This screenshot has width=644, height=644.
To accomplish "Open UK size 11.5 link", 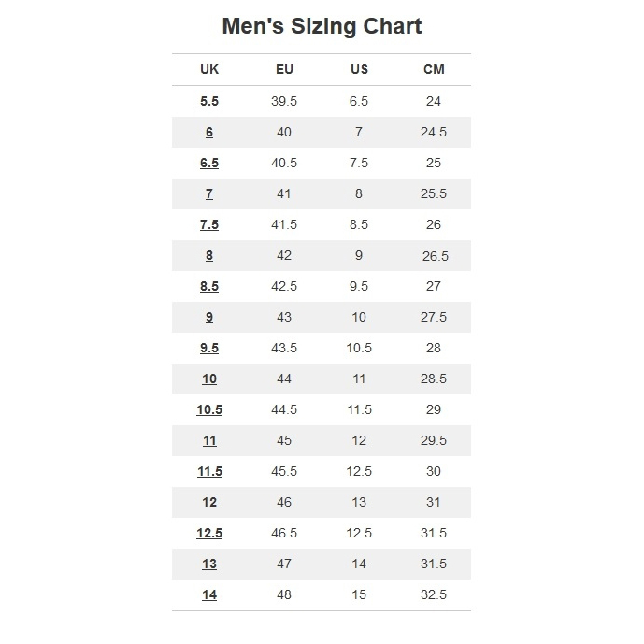I will 209,471.
